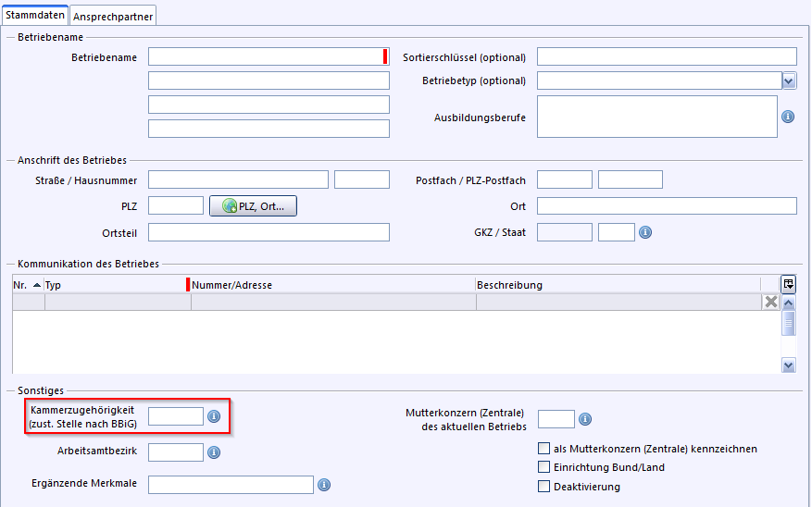Enable 'als Mutterkonzern (Zentrale) kennzeichnen' checkbox

[x=544, y=449]
